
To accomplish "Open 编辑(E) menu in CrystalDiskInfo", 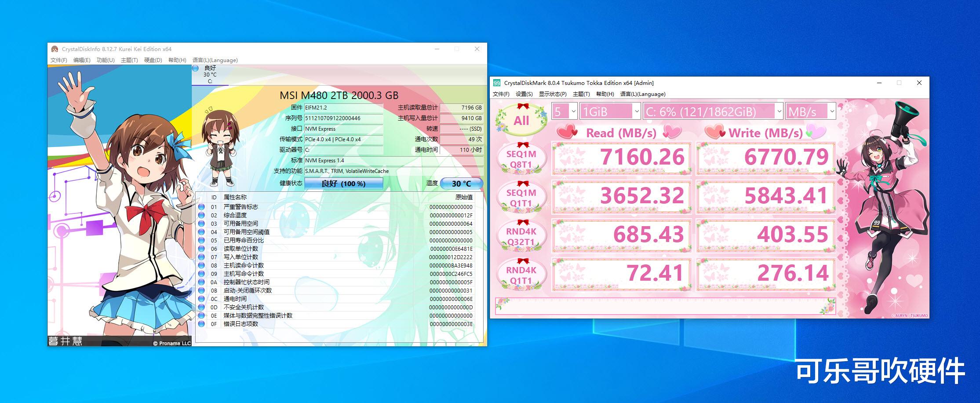I will pos(82,60).
